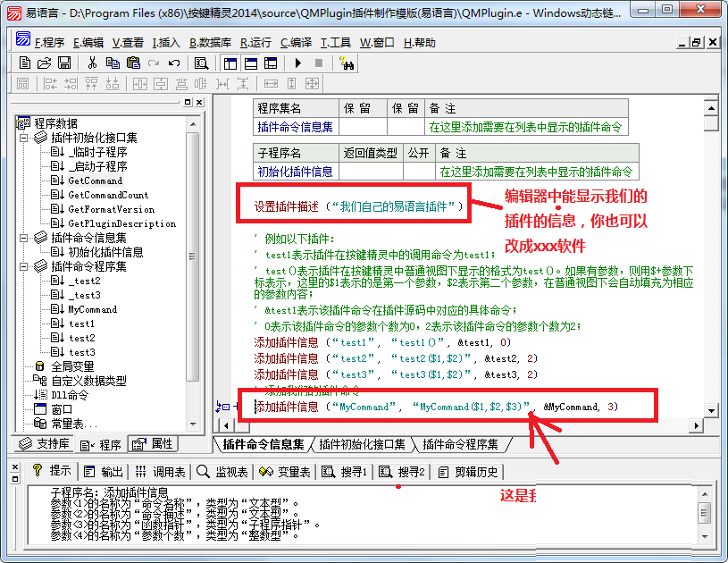Screen dimensions: 728x563
Task: Close the left program tree panel
Action: [x=199, y=102]
